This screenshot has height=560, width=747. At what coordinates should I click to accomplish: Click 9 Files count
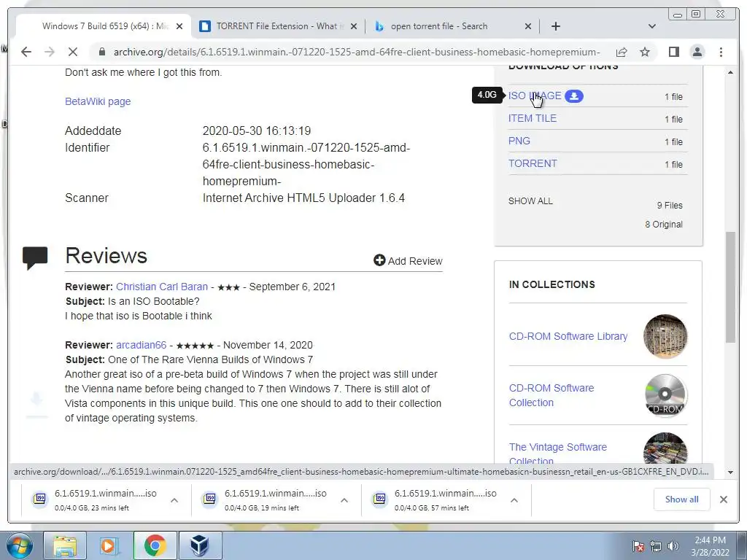tap(670, 205)
